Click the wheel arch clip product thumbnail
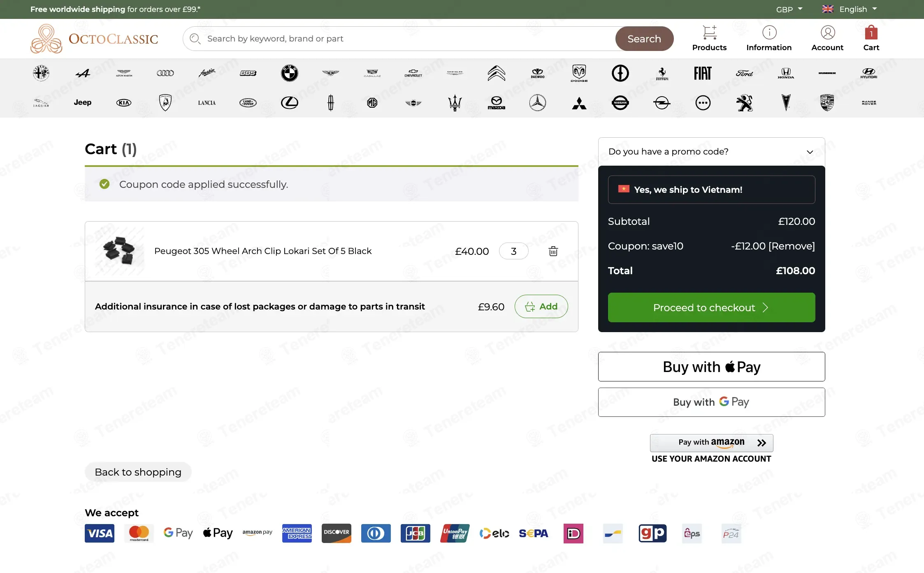 [120, 251]
